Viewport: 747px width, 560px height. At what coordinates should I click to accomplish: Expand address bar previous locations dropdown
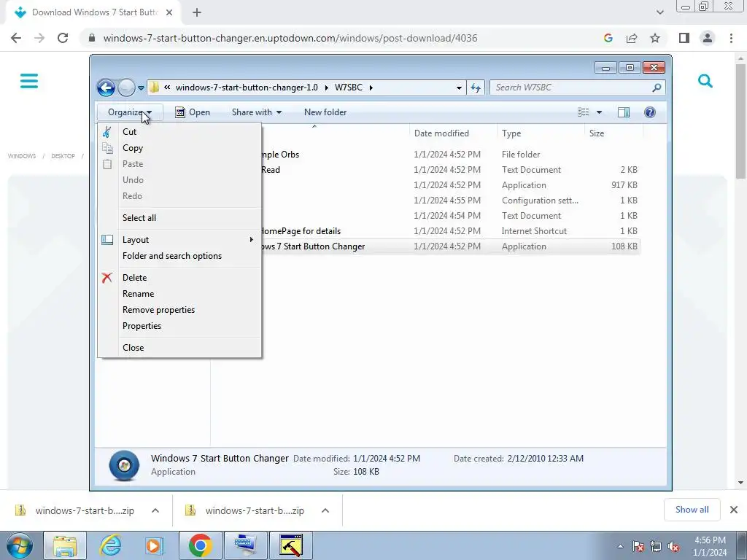(x=459, y=87)
